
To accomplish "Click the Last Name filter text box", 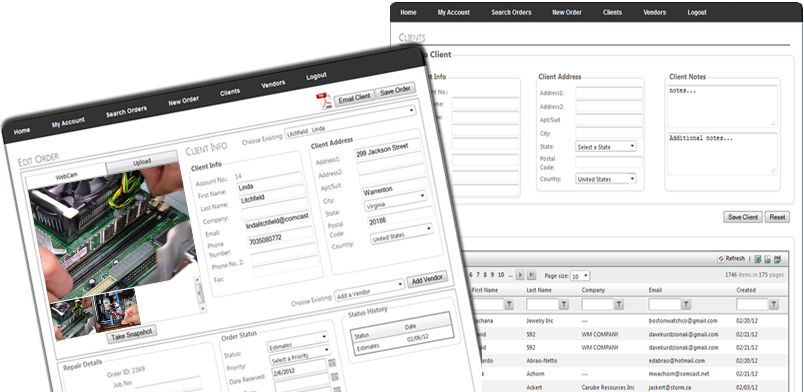I will [x=542, y=305].
